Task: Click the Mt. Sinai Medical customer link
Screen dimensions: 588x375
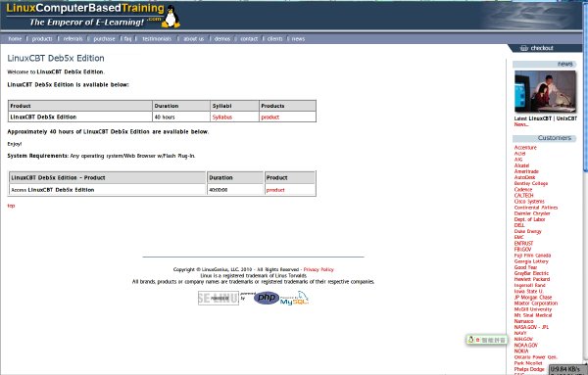Action: [x=533, y=315]
